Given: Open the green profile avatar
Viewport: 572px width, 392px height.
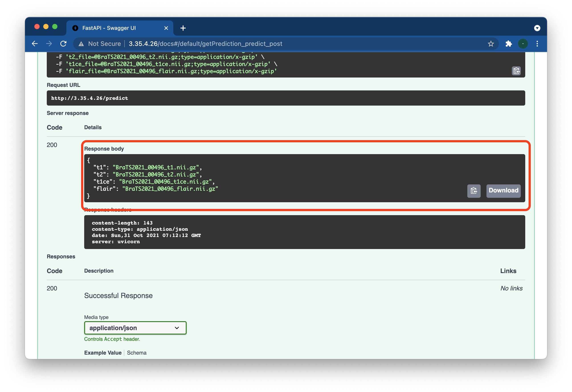Looking at the screenshot, I should tap(523, 44).
